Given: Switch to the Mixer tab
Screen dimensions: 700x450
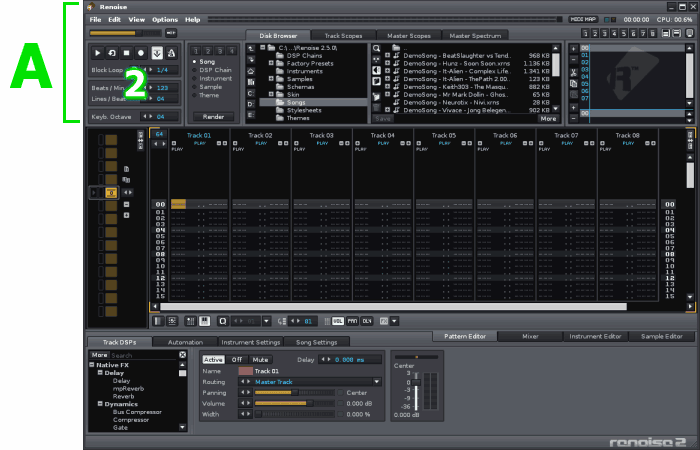Looking at the screenshot, I should 530,337.
